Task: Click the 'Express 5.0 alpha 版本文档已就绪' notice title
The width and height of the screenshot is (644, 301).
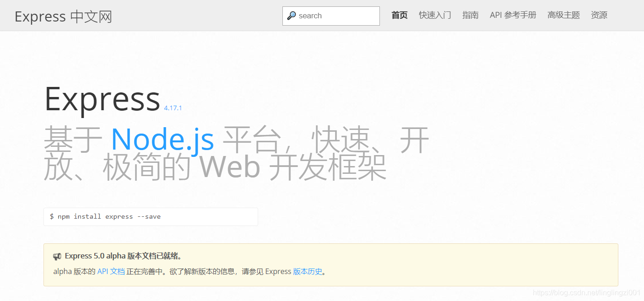Action: [123, 256]
